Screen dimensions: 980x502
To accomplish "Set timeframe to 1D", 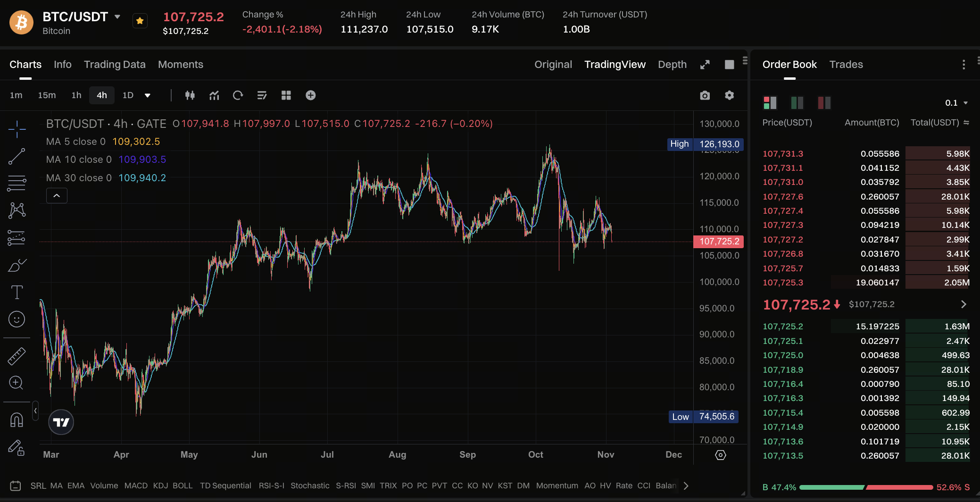I will 128,95.
